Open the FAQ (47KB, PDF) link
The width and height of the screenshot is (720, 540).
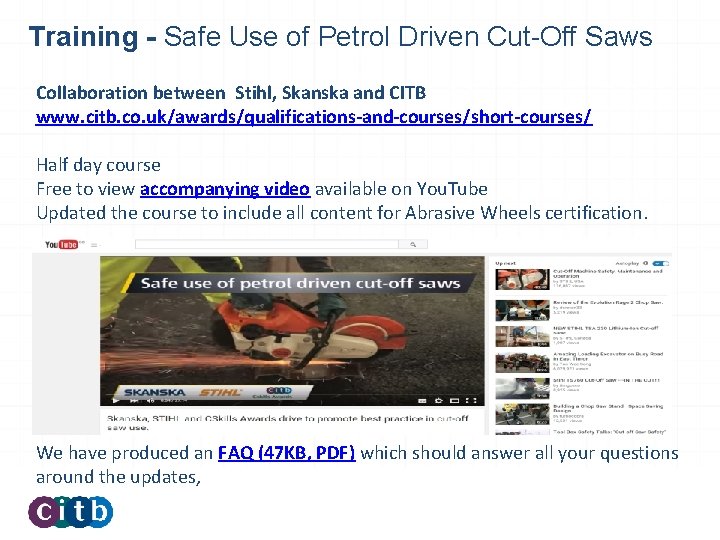287,453
